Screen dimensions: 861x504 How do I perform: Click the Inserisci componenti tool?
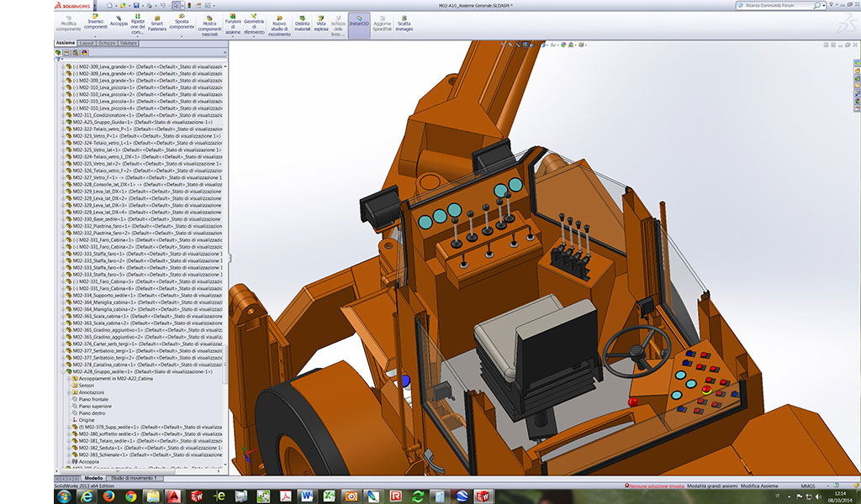[x=96, y=23]
